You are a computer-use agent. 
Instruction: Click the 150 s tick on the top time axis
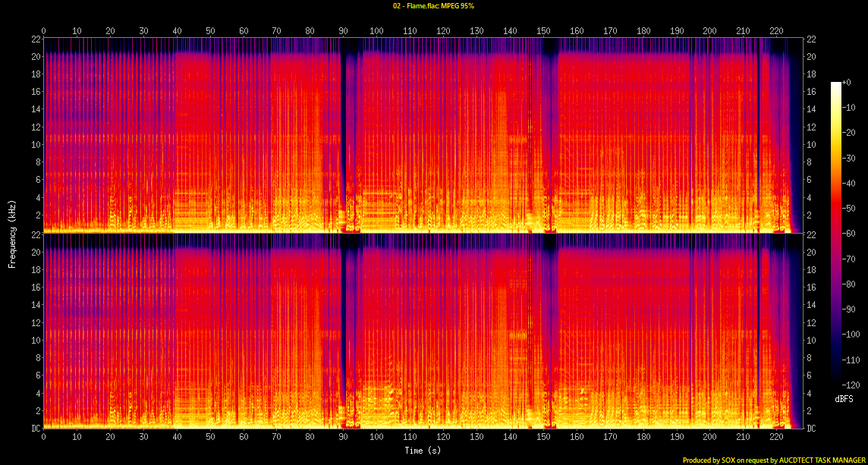point(542,31)
